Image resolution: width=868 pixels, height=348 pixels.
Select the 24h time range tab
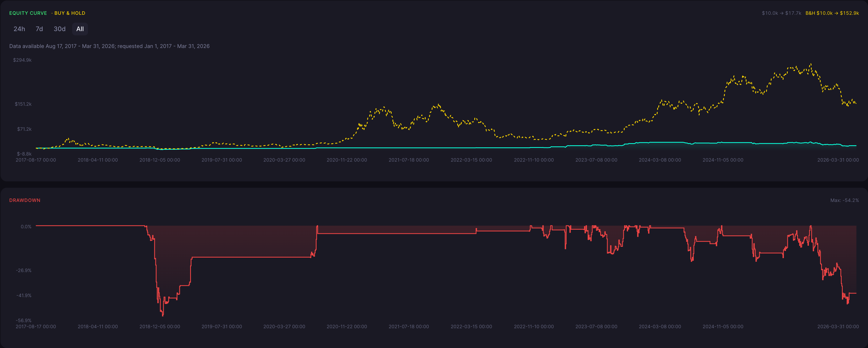pyautogui.click(x=19, y=29)
